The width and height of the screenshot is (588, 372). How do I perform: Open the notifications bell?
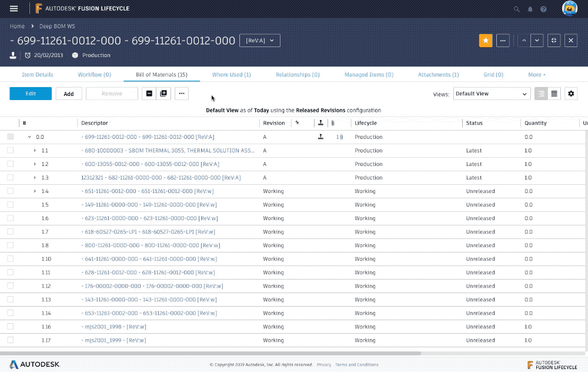530,9
